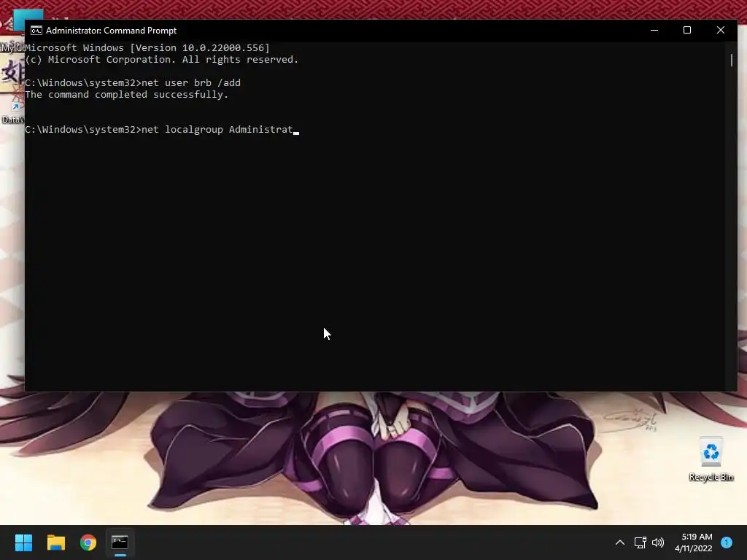Open the volume control tray icon

(658, 542)
